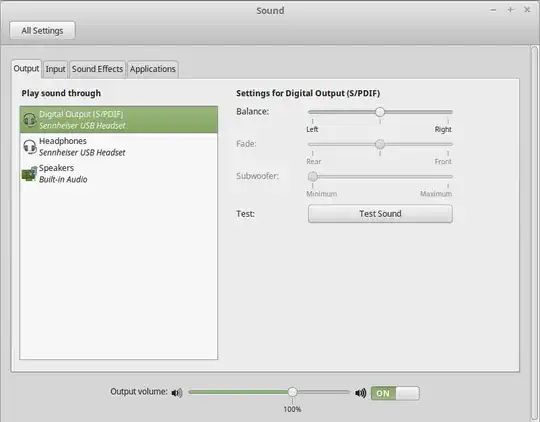Click the Speakers Built-in Audio icon
The height and width of the screenshot is (422, 540).
[29, 174]
